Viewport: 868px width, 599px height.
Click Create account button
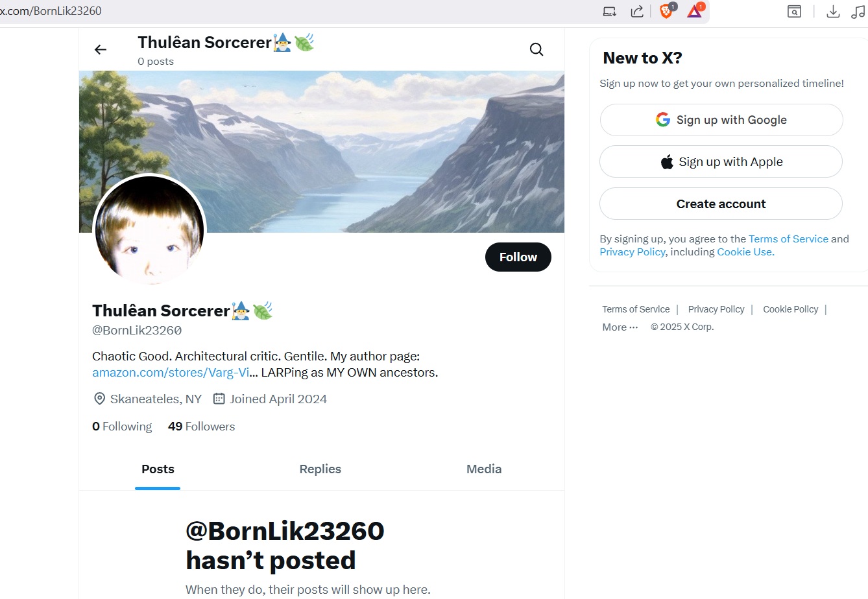pyautogui.click(x=721, y=204)
